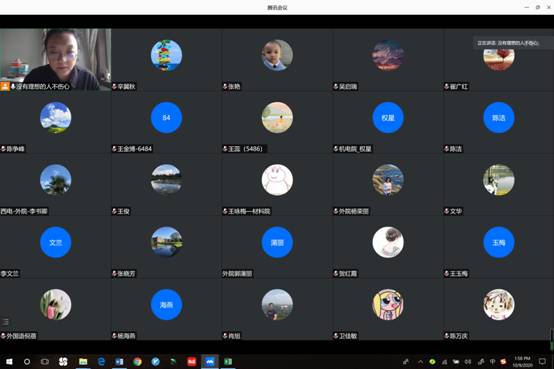Click the vertical scrollbar of participant grid
Screen dimensions: 554x369
pos(552,339)
